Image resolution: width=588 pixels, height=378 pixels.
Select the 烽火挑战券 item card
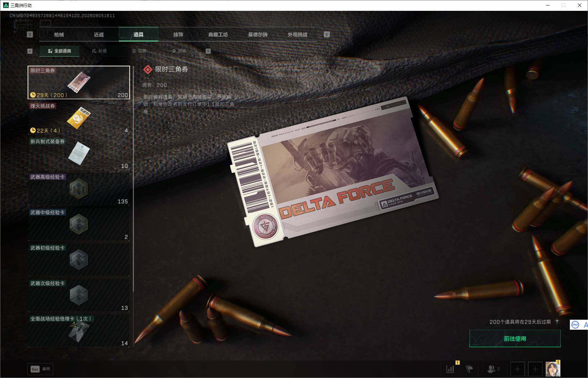tap(79, 118)
